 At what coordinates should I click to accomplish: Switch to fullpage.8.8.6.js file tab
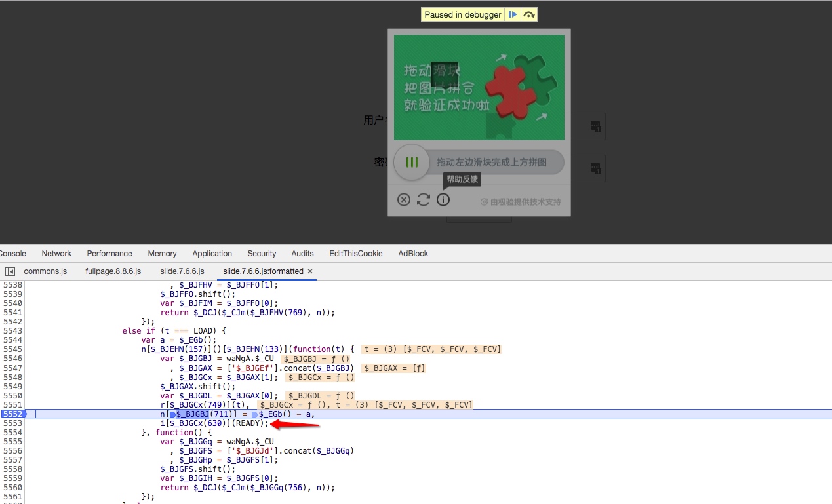point(113,271)
